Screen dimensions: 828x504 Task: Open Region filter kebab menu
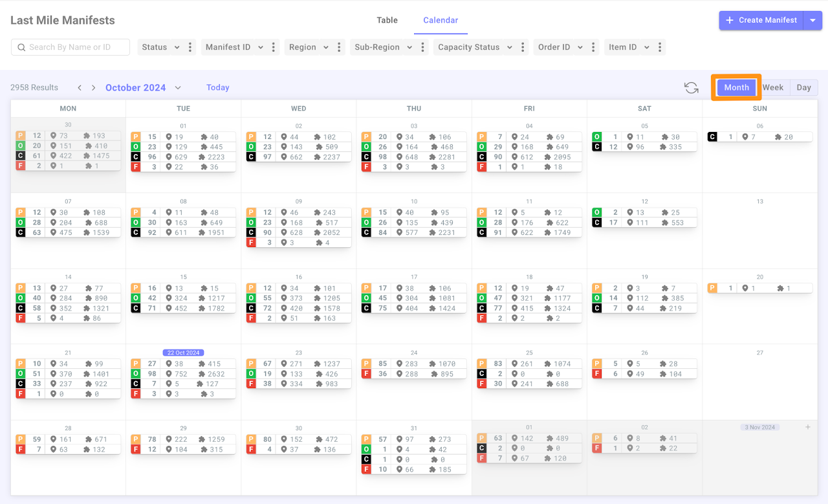pos(339,47)
